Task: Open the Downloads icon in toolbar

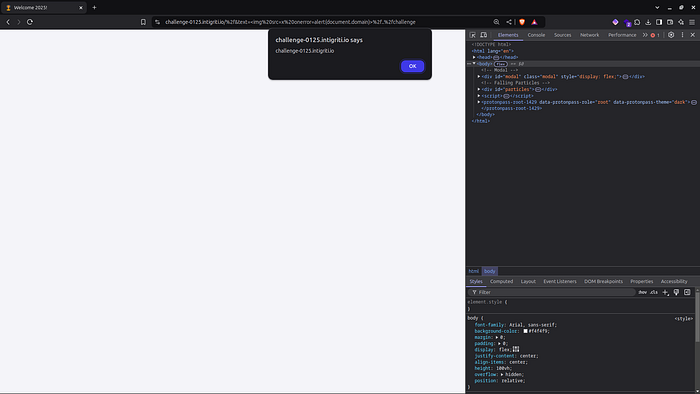Action: click(648, 22)
